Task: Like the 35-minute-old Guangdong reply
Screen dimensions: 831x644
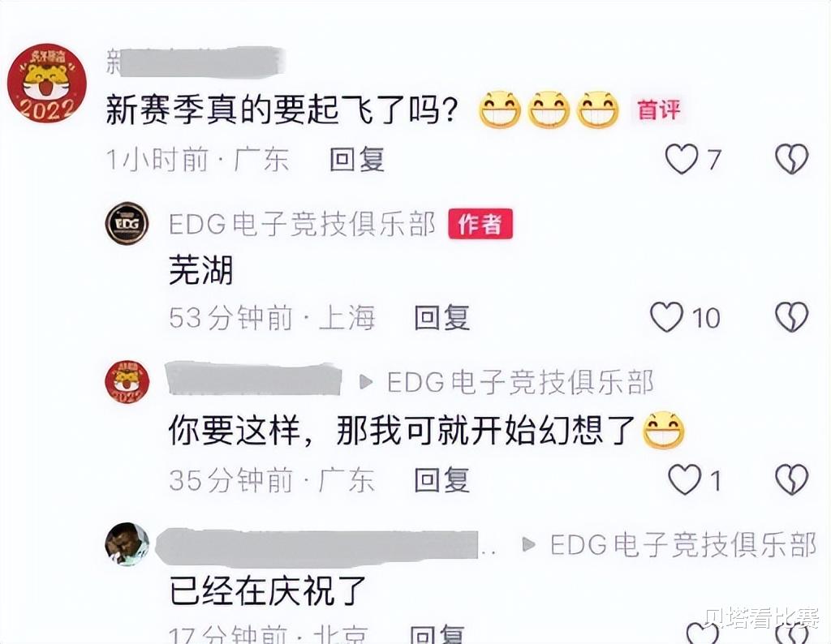Action: [685, 480]
